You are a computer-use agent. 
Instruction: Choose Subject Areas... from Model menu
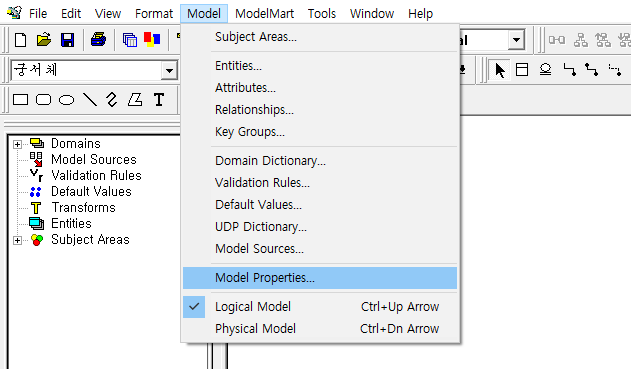(x=320, y=37)
